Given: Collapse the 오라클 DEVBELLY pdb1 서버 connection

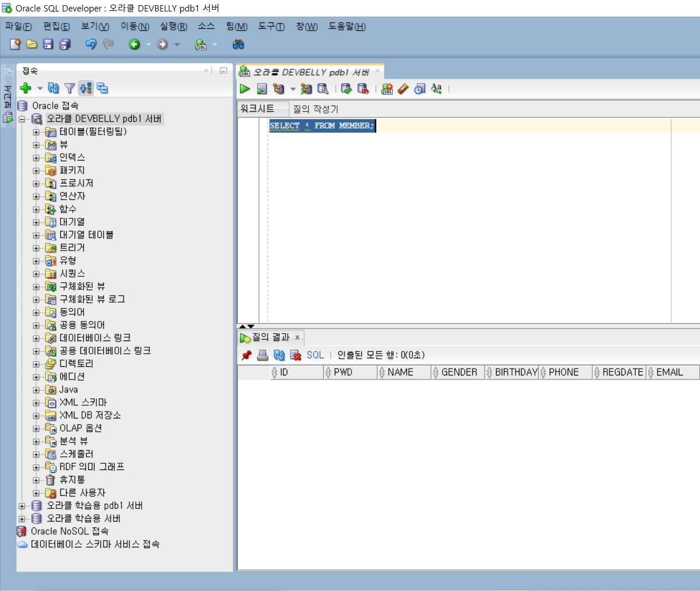Looking at the screenshot, I should 22,119.
